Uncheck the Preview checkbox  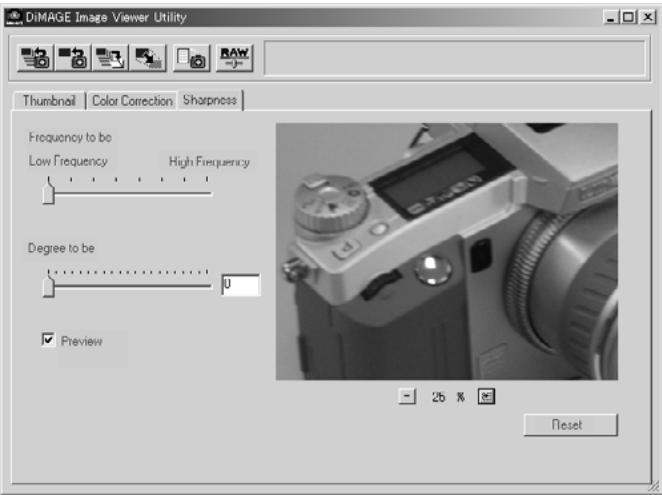[48, 340]
